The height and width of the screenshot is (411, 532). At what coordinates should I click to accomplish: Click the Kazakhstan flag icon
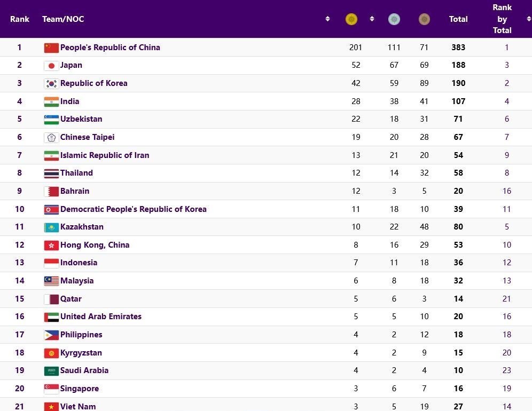pos(51,227)
